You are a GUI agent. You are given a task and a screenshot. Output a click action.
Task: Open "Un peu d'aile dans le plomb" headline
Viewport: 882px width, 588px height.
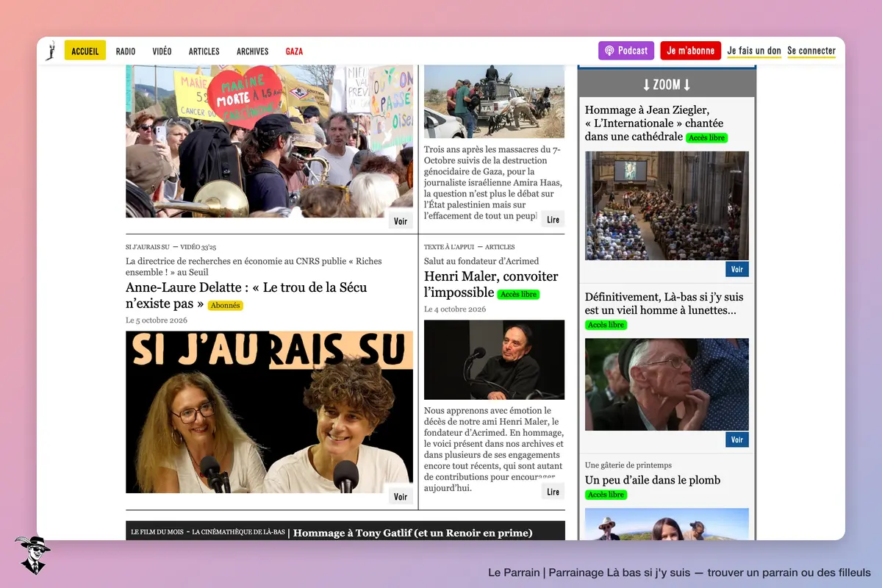tap(653, 480)
